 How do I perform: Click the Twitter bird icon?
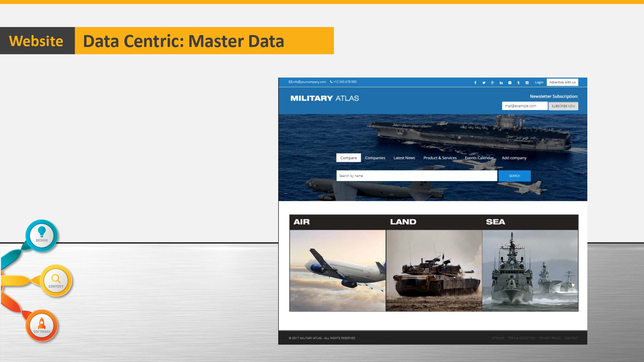[484, 83]
